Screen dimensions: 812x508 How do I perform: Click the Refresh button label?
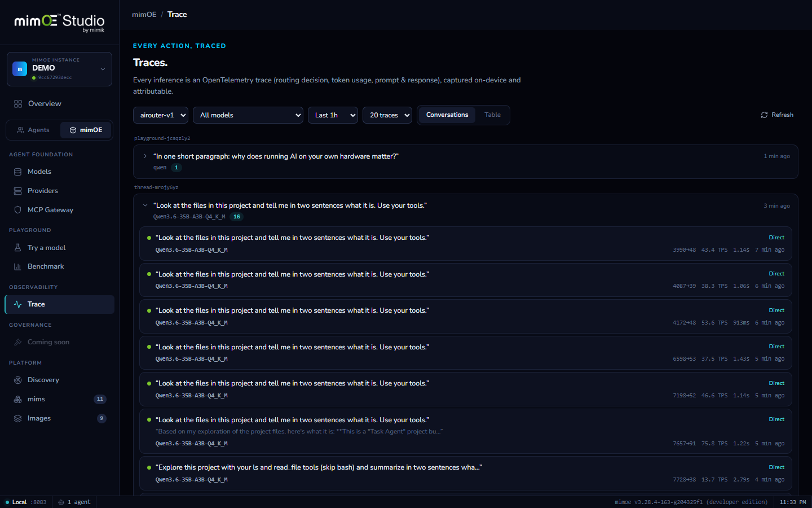[x=782, y=115]
